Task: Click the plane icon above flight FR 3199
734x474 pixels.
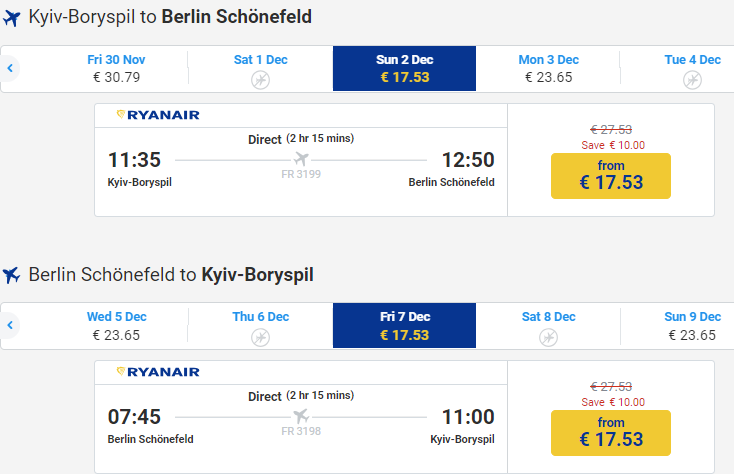Action: pos(301,159)
